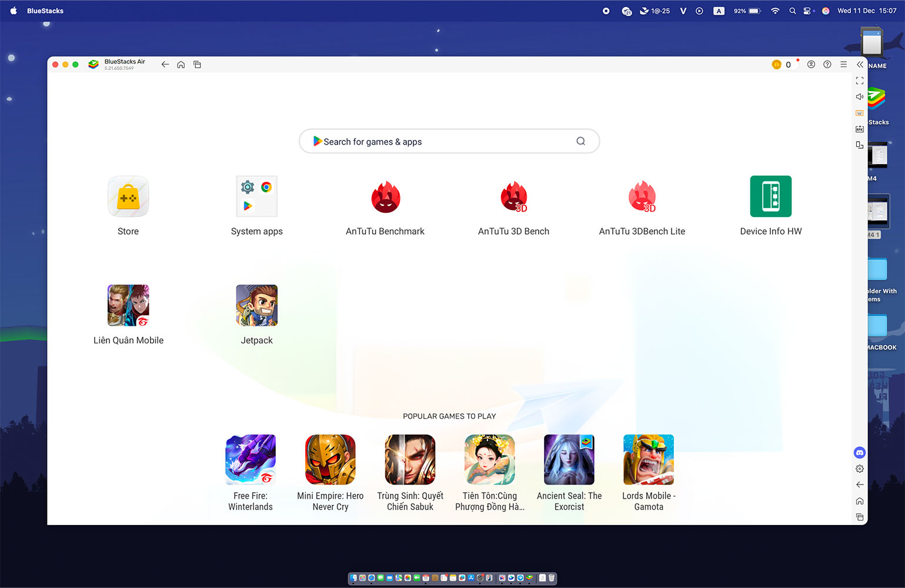Open keyboard controls in side toolbar
905x588 pixels.
tap(860, 113)
